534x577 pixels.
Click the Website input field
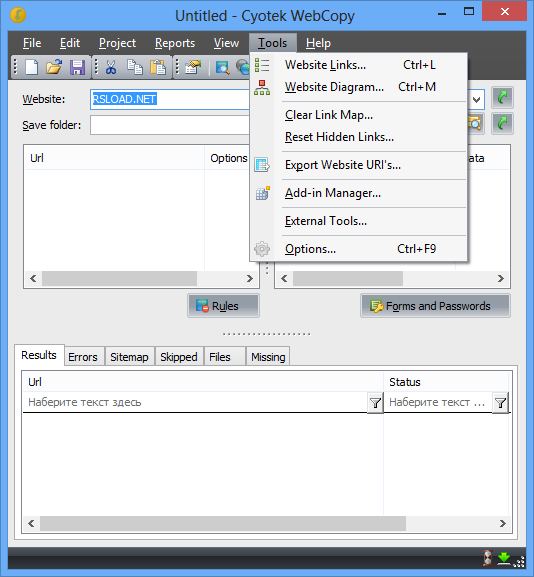[170, 99]
